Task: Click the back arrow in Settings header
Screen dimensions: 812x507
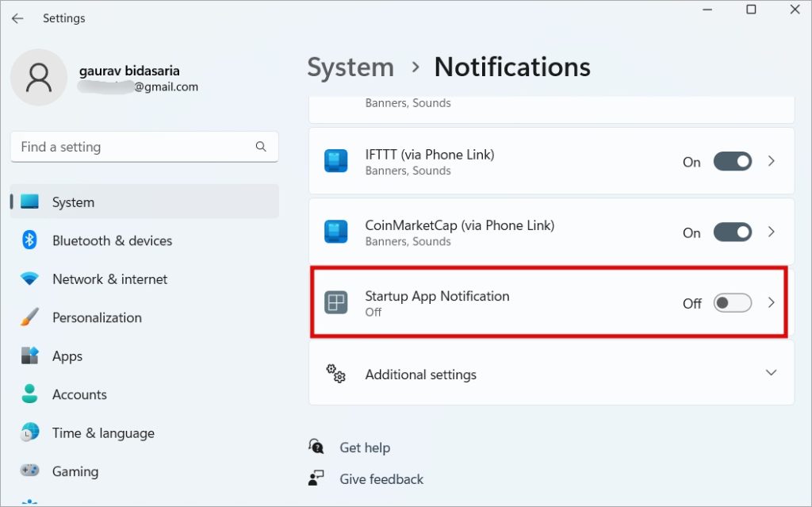Action: click(17, 18)
